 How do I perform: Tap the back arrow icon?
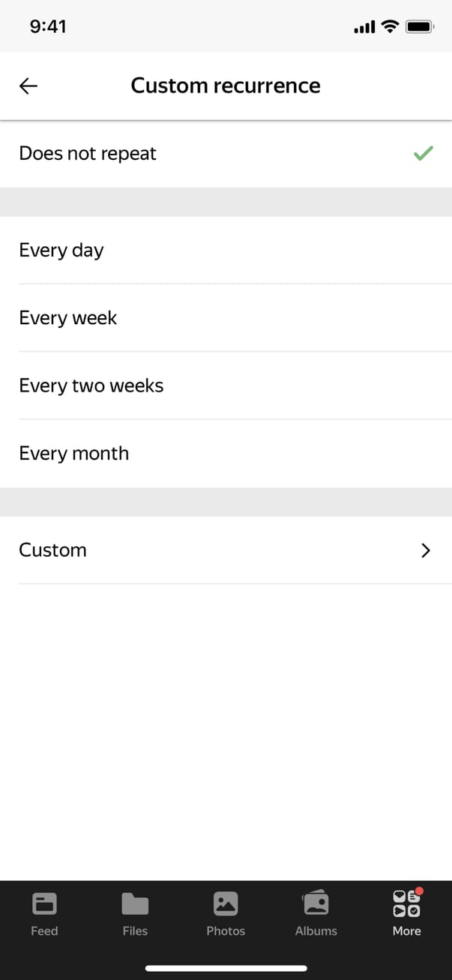click(x=28, y=86)
